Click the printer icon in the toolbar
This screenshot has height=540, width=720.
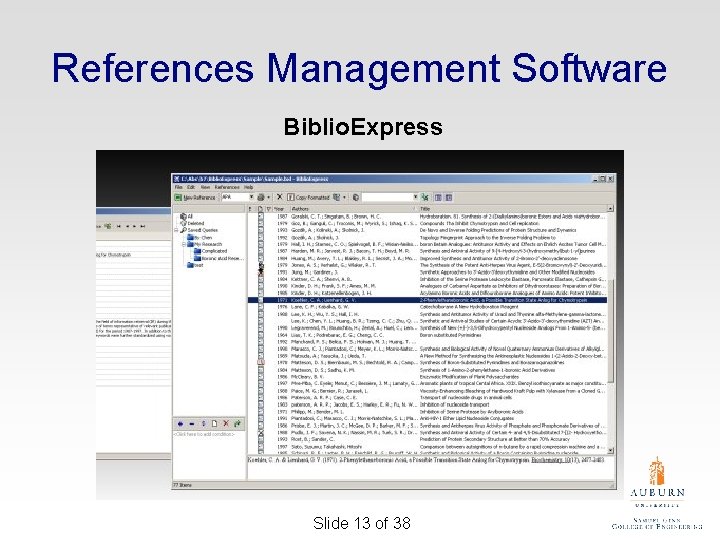click(x=261, y=197)
